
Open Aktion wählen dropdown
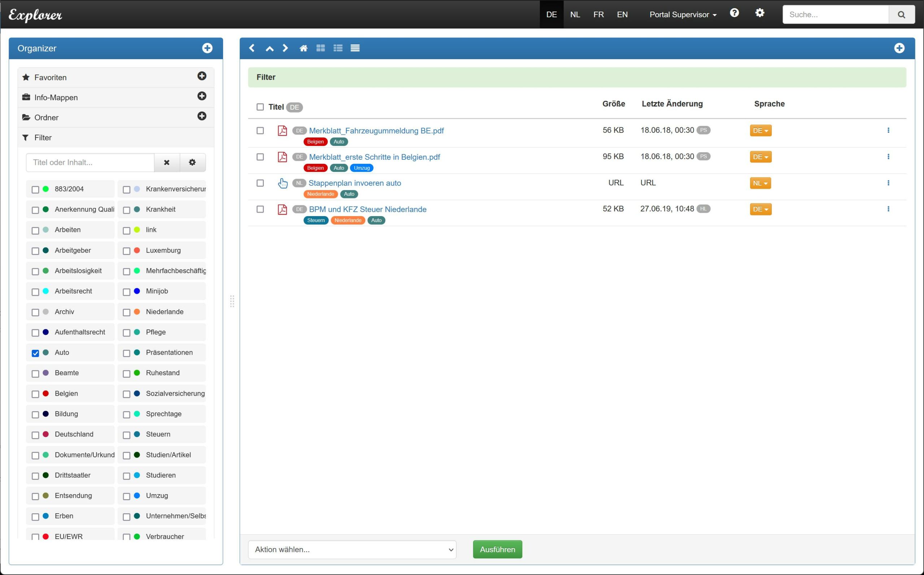(352, 549)
